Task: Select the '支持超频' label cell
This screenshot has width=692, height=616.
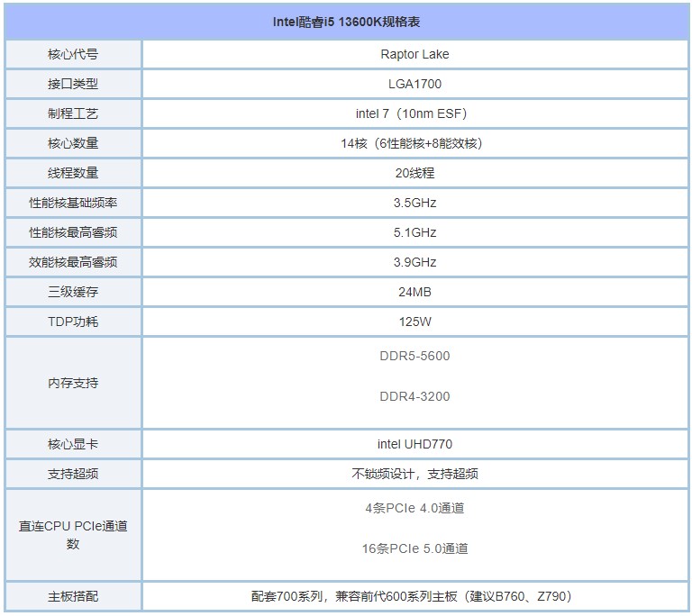Action: pyautogui.click(x=73, y=474)
